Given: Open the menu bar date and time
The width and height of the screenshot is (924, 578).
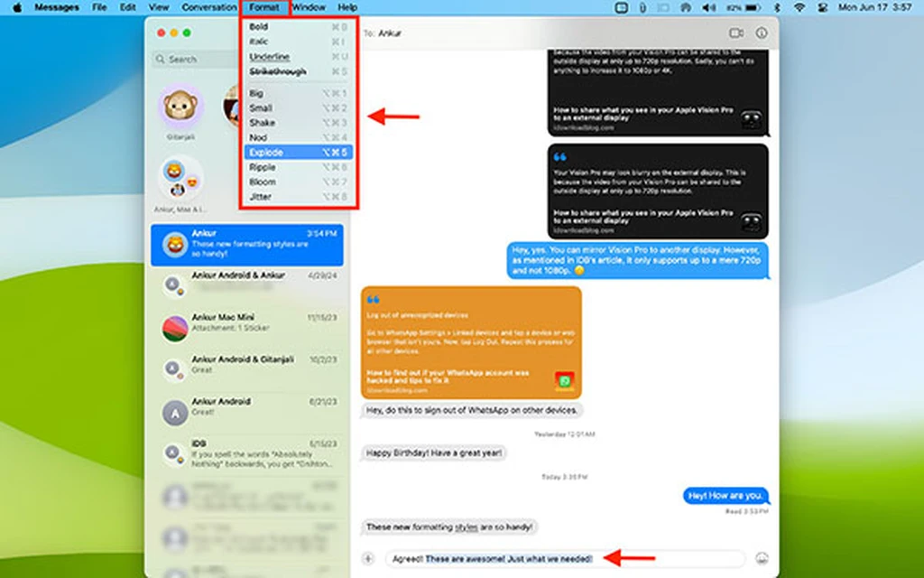Looking at the screenshot, I should coord(874,7).
